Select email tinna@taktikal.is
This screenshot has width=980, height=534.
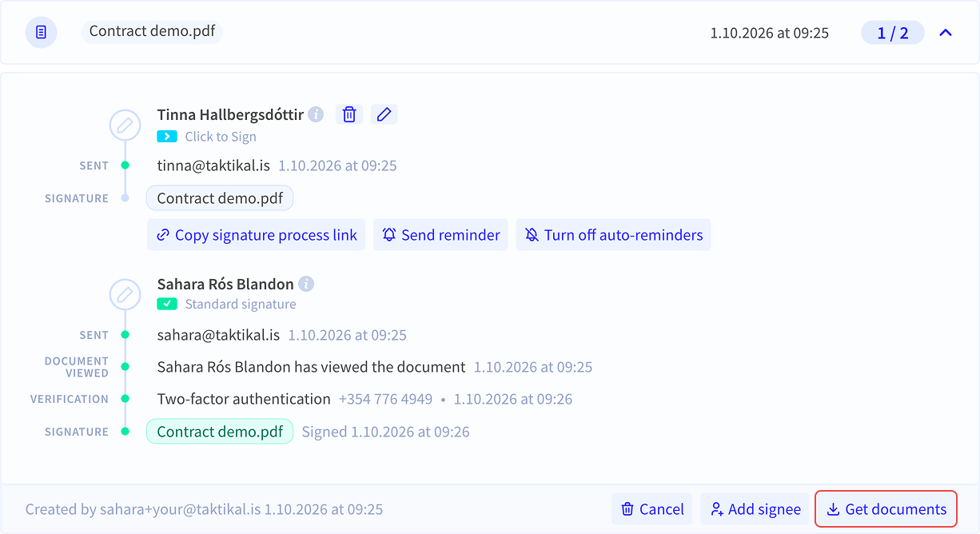pos(213,166)
